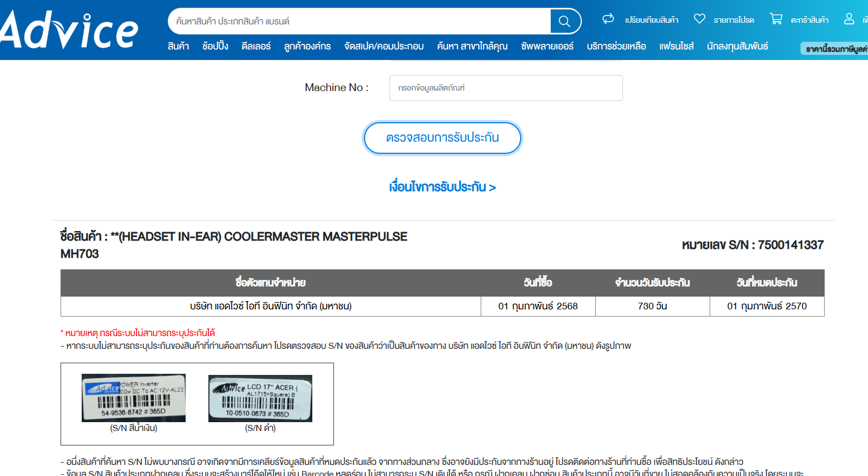
Task: Open the จัดสเปค/คอมประกอบ menu
Action: (x=384, y=46)
